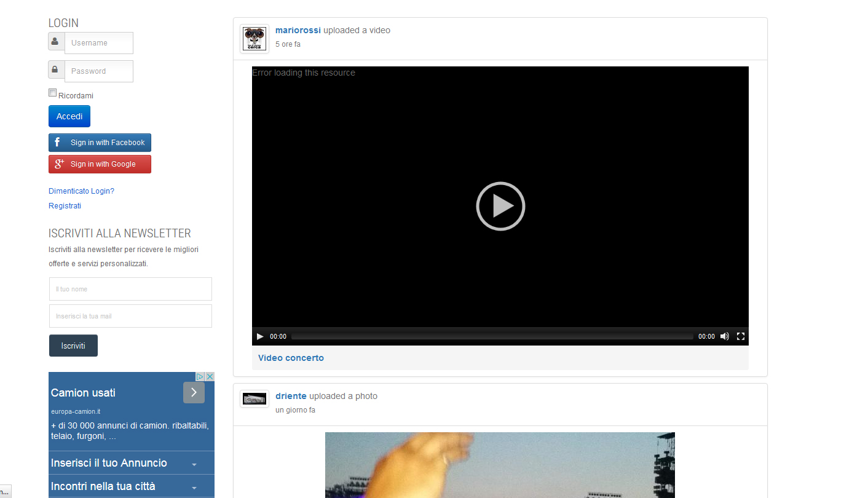Click the Il tuo nome field
The height and width of the screenshot is (498, 868).
130,289
